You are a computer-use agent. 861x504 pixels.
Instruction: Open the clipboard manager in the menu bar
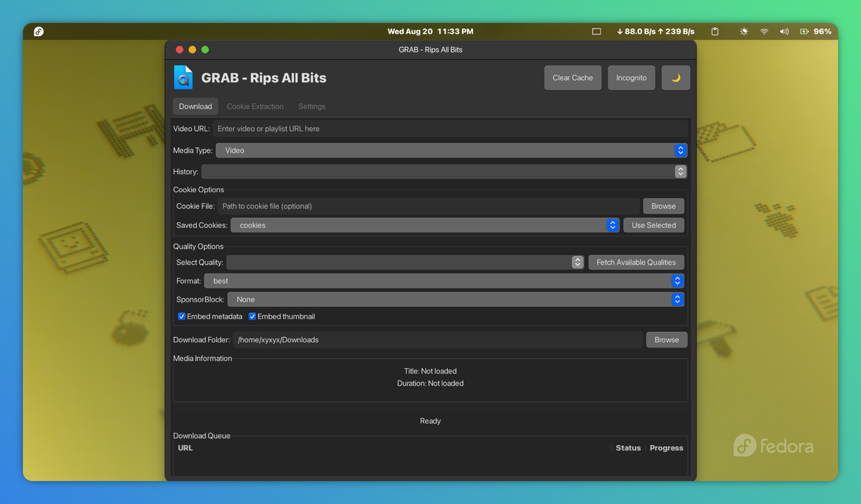(x=714, y=31)
